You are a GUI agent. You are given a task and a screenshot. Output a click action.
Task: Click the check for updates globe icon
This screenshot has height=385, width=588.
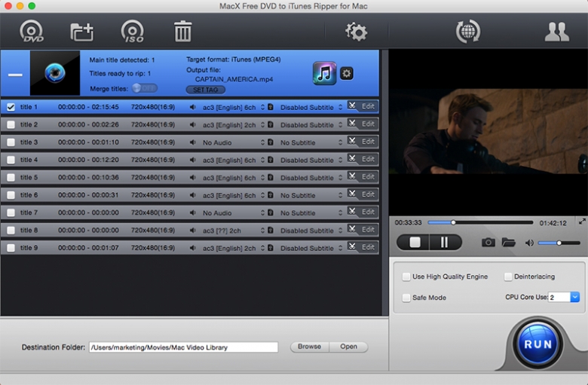[467, 32]
